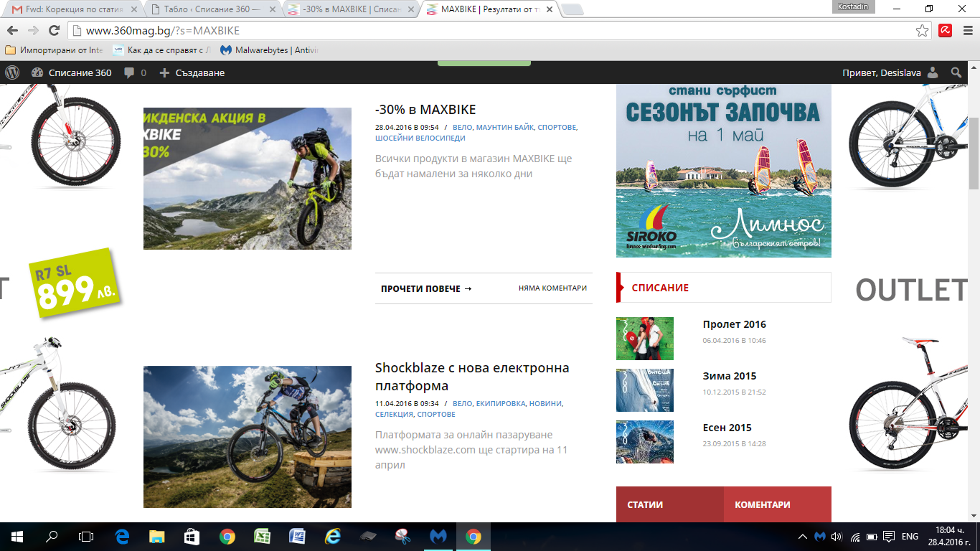Open the clock showing 18:04 ч.
The height and width of the screenshot is (551, 980).
point(950,536)
